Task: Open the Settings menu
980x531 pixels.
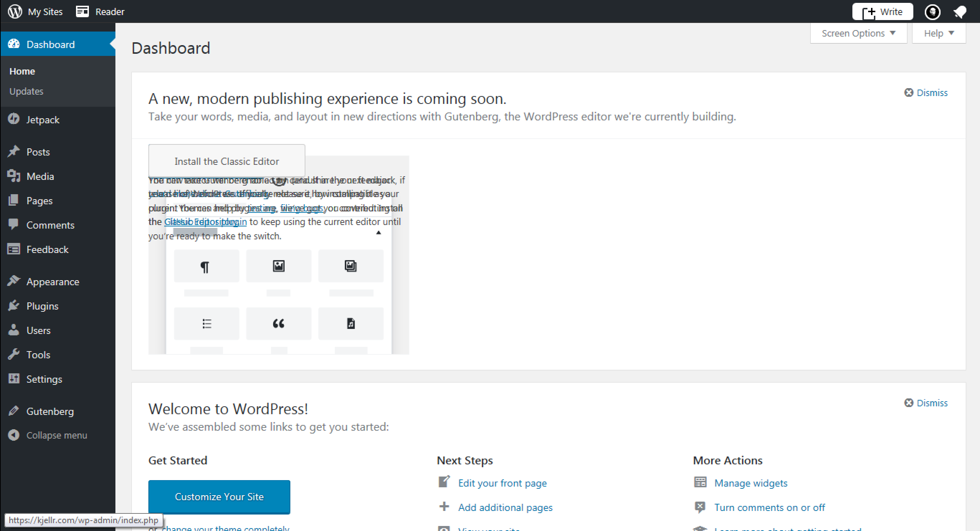Action: click(x=44, y=379)
